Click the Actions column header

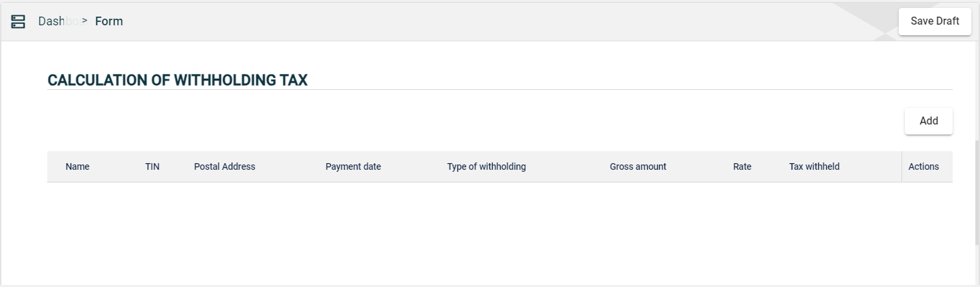(923, 166)
